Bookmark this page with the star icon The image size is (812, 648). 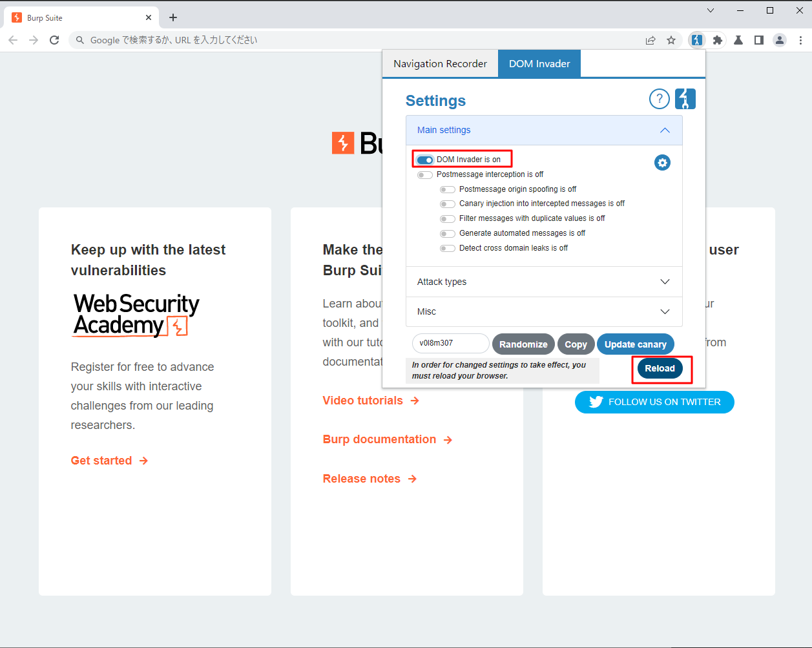671,40
